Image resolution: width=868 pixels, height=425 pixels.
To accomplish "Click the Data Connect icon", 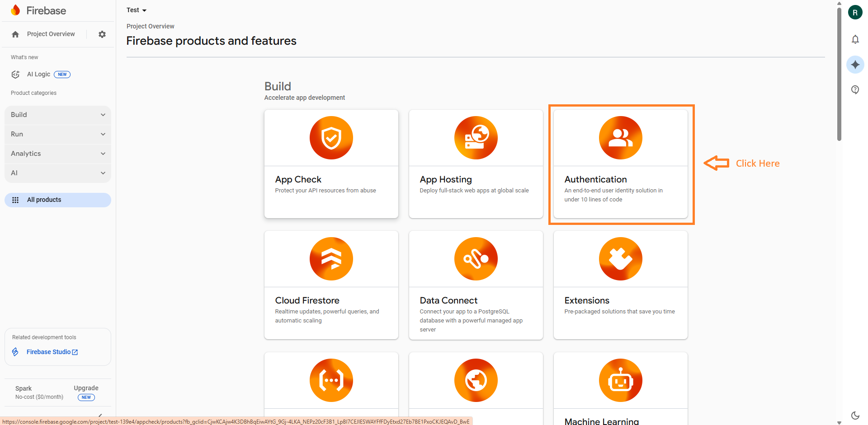I will pyautogui.click(x=476, y=259).
